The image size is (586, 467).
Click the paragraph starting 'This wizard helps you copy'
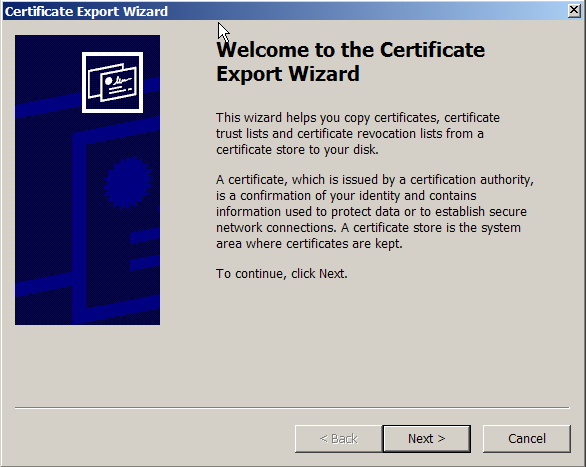[x=358, y=134]
